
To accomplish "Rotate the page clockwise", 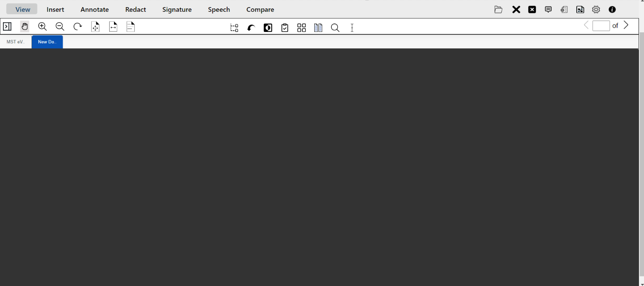I will pyautogui.click(x=78, y=26).
